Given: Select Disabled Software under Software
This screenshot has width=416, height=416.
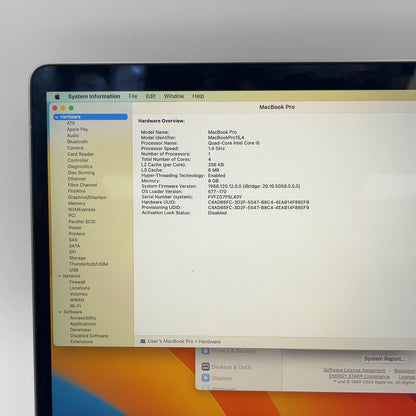Looking at the screenshot, I should (x=89, y=336).
